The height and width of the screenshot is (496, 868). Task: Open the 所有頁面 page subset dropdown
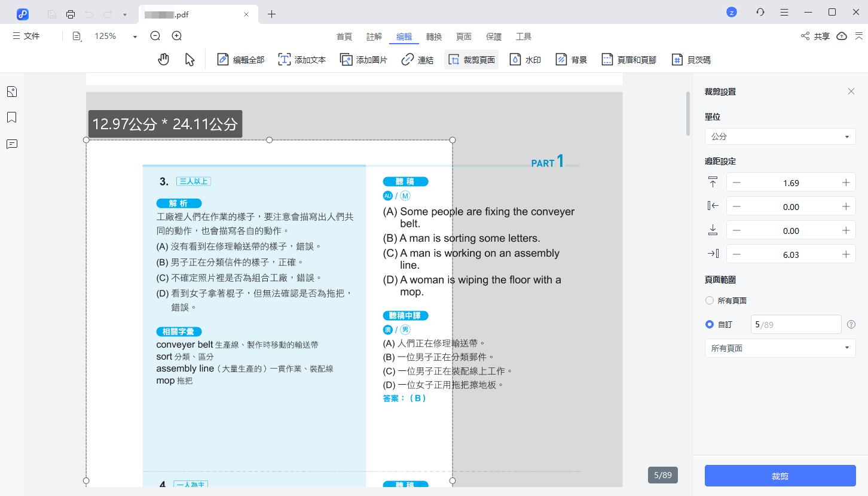(x=780, y=348)
